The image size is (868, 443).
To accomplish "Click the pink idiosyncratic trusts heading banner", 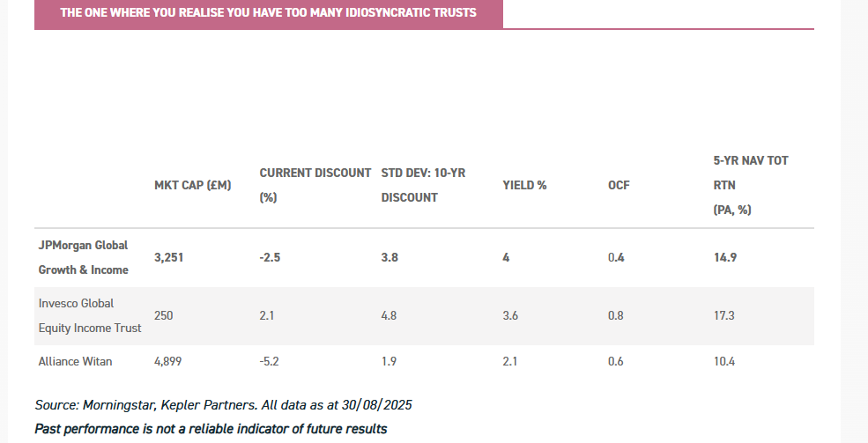I will [268, 13].
